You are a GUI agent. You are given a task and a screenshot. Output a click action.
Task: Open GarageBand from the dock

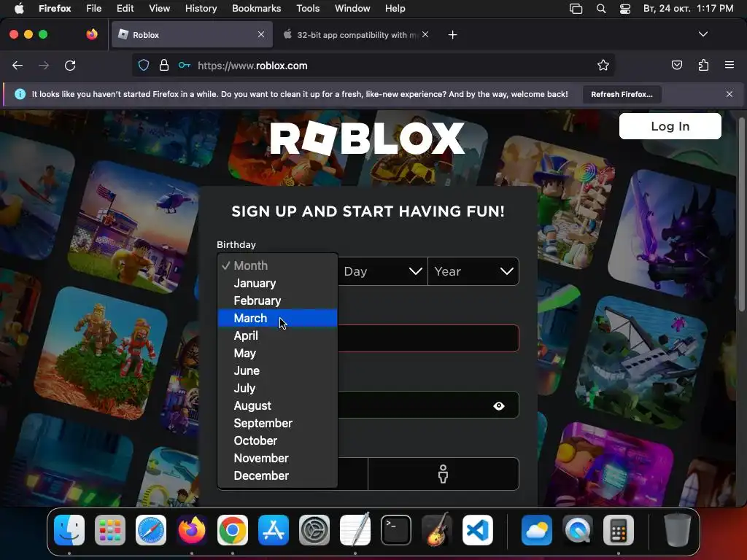[437, 530]
